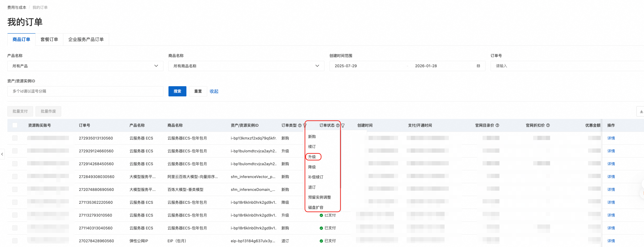Viewport: 644px width, 247px height.
Task: Click the filter icon next to 订单状态
Action: [x=343, y=125]
